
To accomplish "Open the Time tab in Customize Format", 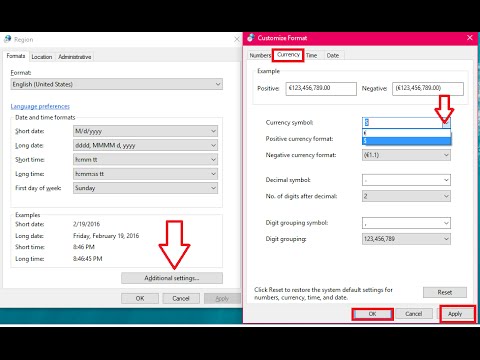I will (x=311, y=55).
